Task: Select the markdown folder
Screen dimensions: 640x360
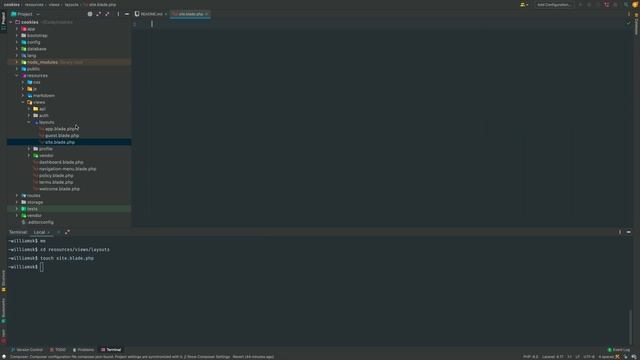Action: [x=44, y=96]
